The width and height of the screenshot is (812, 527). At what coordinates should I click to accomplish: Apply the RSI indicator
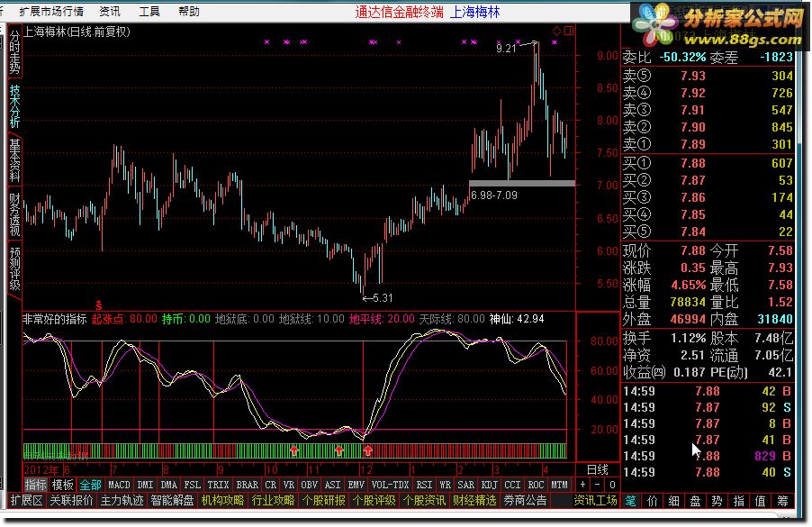[424, 485]
